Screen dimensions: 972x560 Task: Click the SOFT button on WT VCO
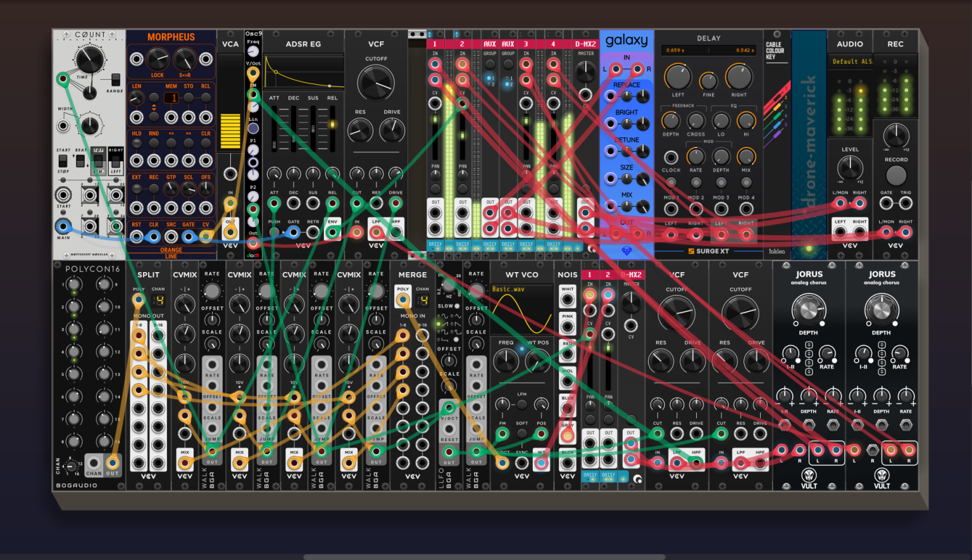tap(521, 433)
